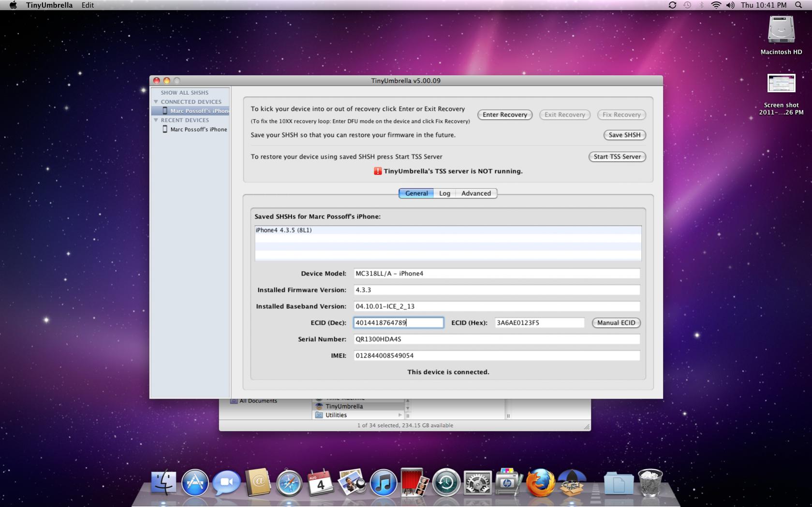Open the Edit menu
Image resolution: width=812 pixels, height=507 pixels.
pos(88,5)
